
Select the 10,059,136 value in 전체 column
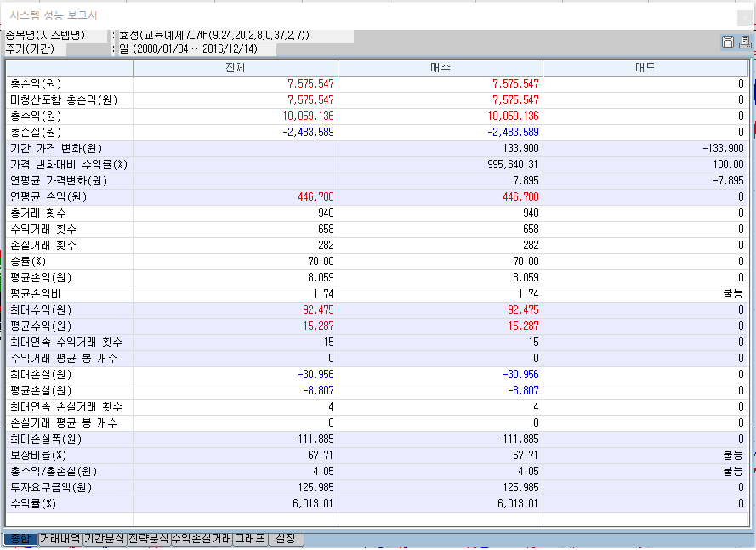pos(304,116)
